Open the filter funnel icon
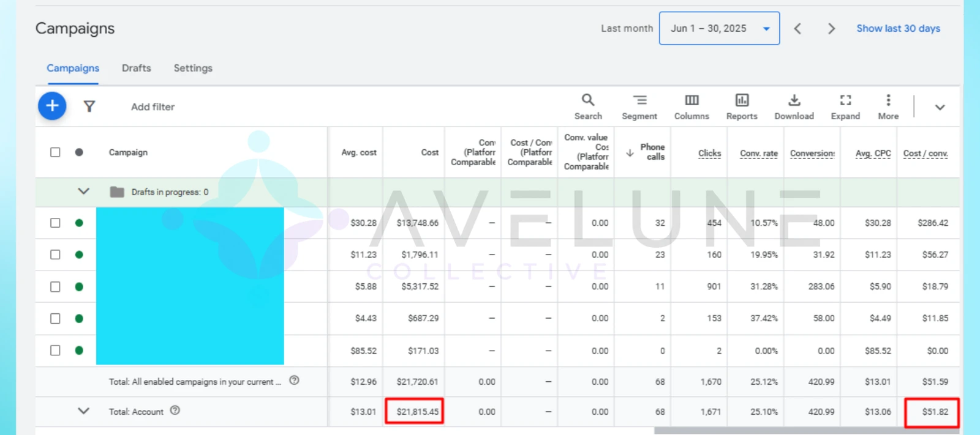This screenshot has height=435, width=980. 89,106
